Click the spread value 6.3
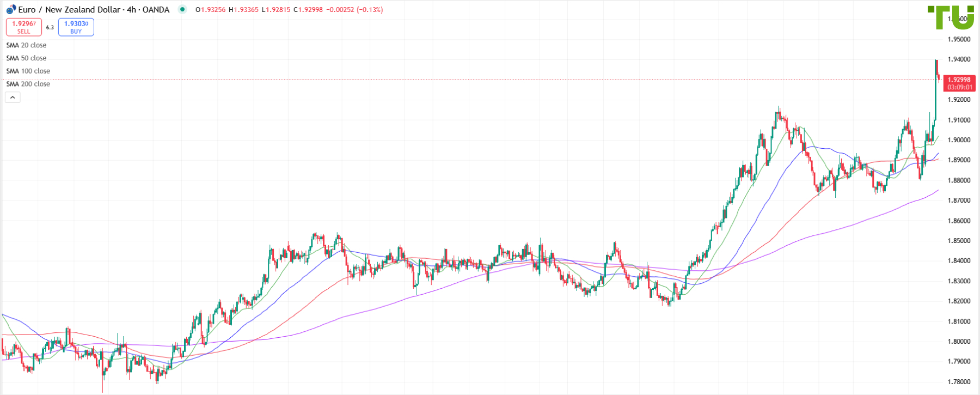 click(50, 27)
